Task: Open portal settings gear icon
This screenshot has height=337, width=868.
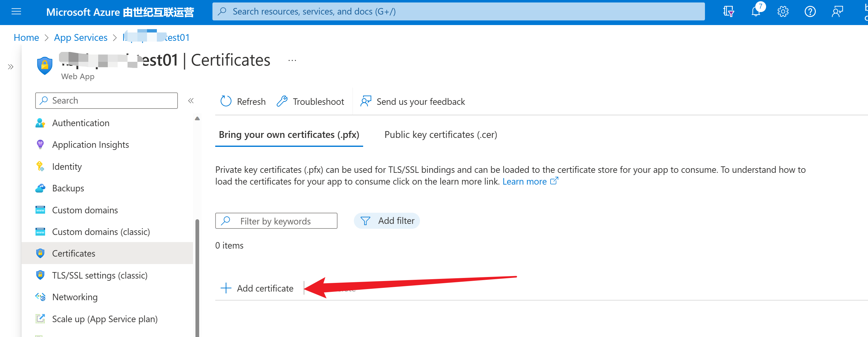Action: [x=783, y=12]
